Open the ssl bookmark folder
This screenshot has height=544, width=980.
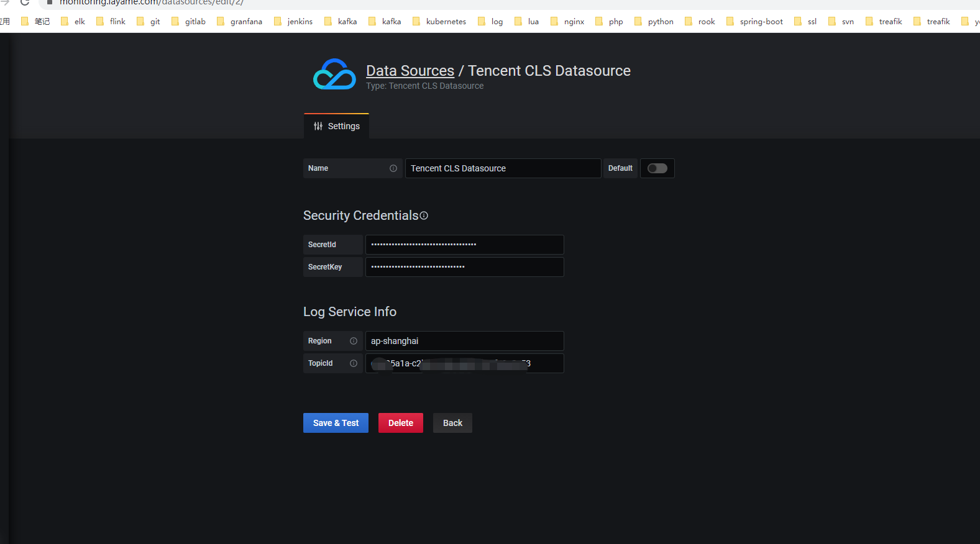[805, 21]
